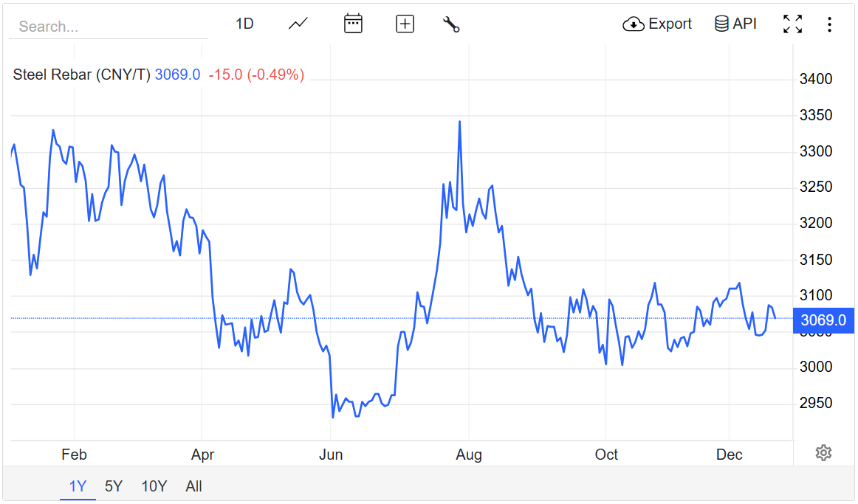
Task: Click the Search input field
Action: tap(109, 27)
